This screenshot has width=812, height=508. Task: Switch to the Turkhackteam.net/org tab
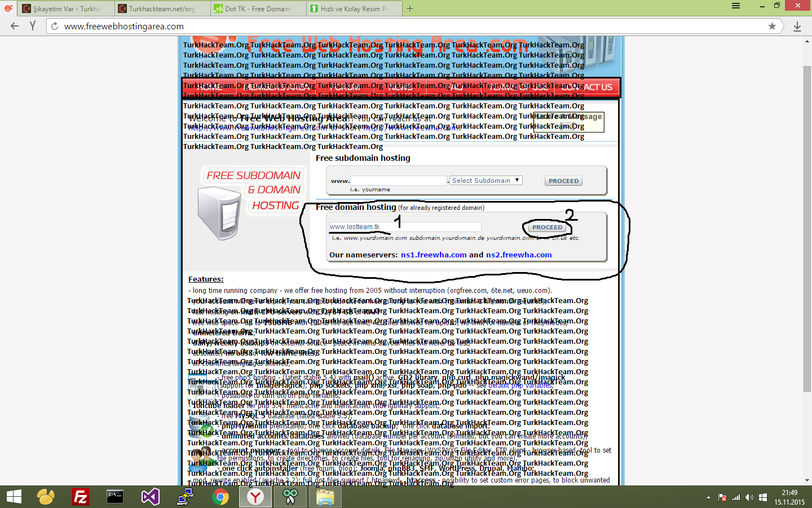pyautogui.click(x=162, y=8)
